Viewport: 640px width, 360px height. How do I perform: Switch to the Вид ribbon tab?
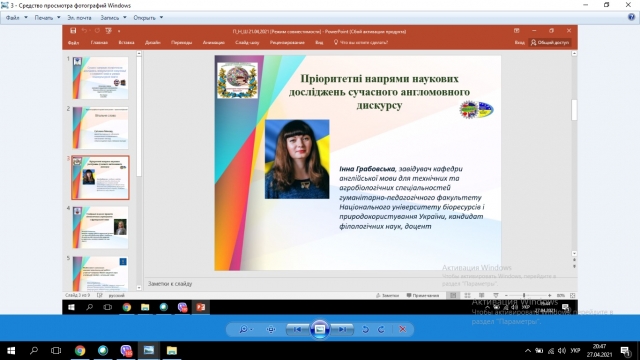pos(319,42)
